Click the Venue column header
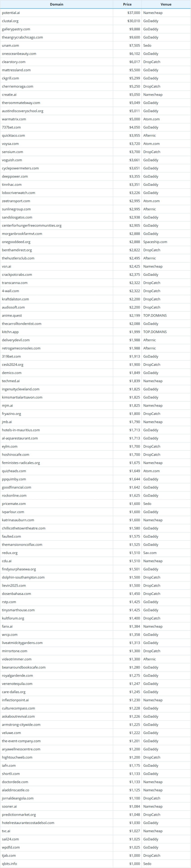Image resolution: width=191 pixels, height=868 pixels. 166,4
